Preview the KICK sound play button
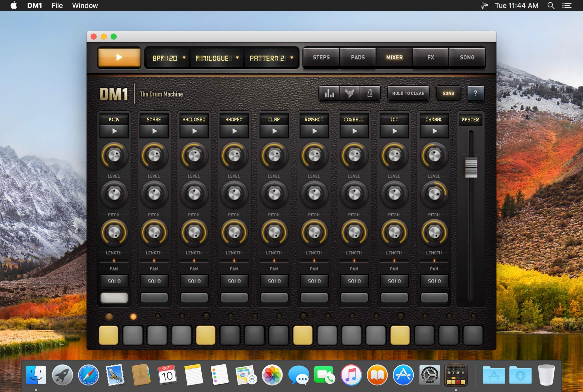 [x=114, y=131]
